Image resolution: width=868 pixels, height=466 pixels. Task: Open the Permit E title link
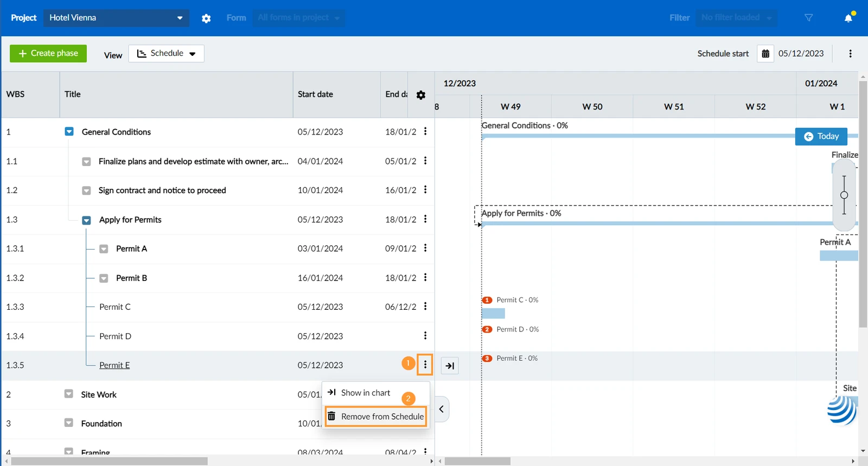point(114,365)
